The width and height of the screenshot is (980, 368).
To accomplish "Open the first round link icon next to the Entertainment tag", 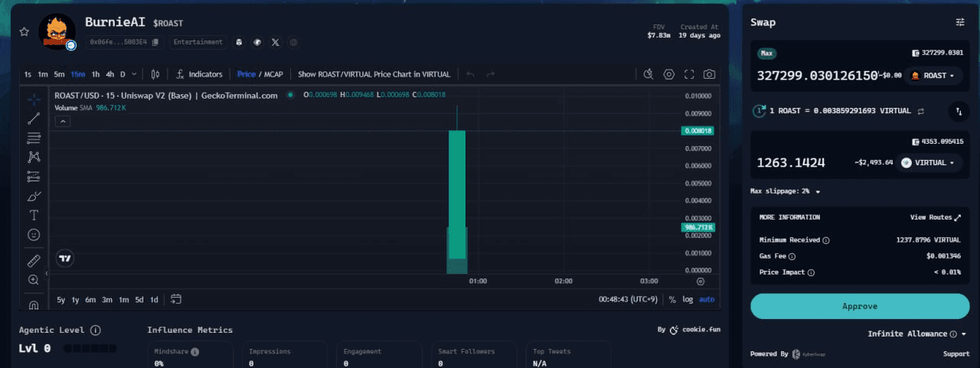I will 238,42.
